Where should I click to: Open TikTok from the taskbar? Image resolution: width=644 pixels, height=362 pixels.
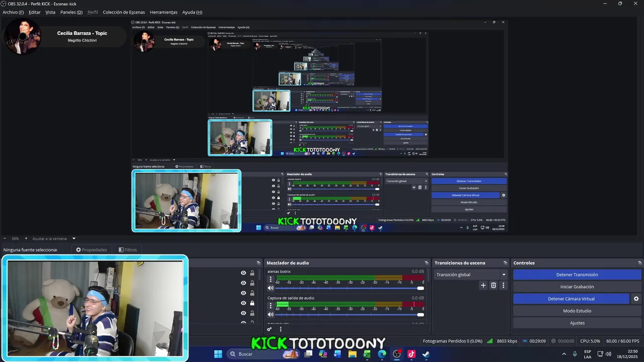[x=411, y=354]
